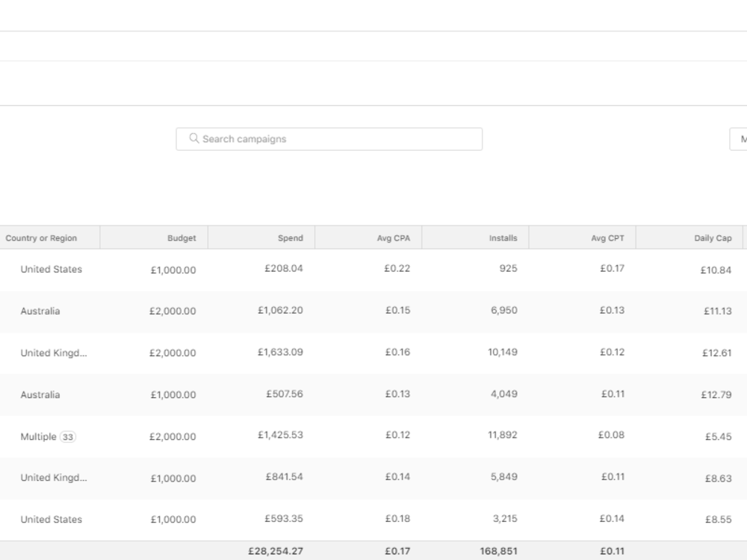Click the 5,849 installs value
The image size is (747, 560).
[x=504, y=477]
